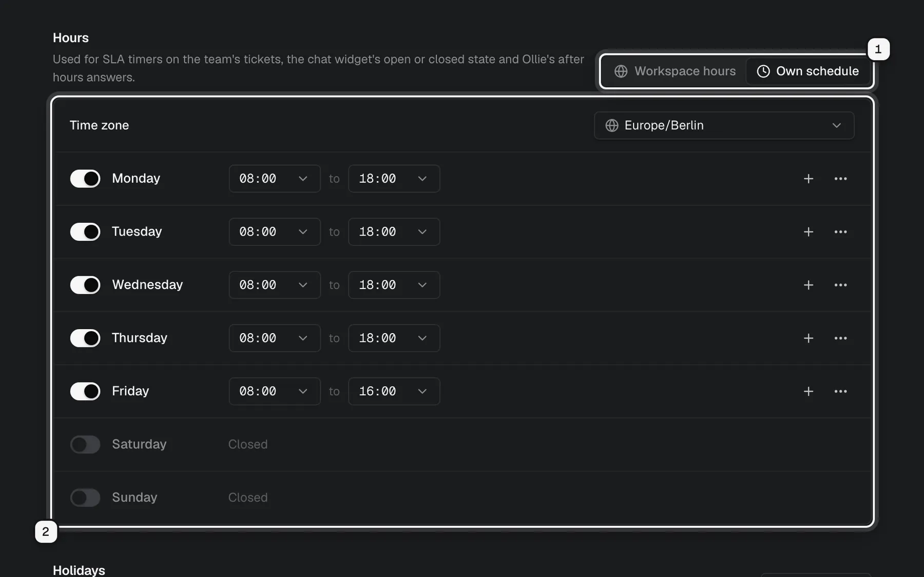The height and width of the screenshot is (577, 924).
Task: Change Monday start time 08:00
Action: [275, 179]
